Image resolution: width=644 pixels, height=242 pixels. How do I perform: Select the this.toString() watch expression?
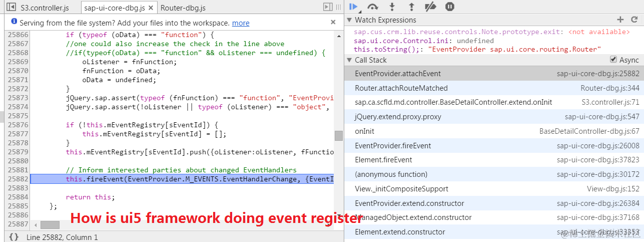click(477, 49)
